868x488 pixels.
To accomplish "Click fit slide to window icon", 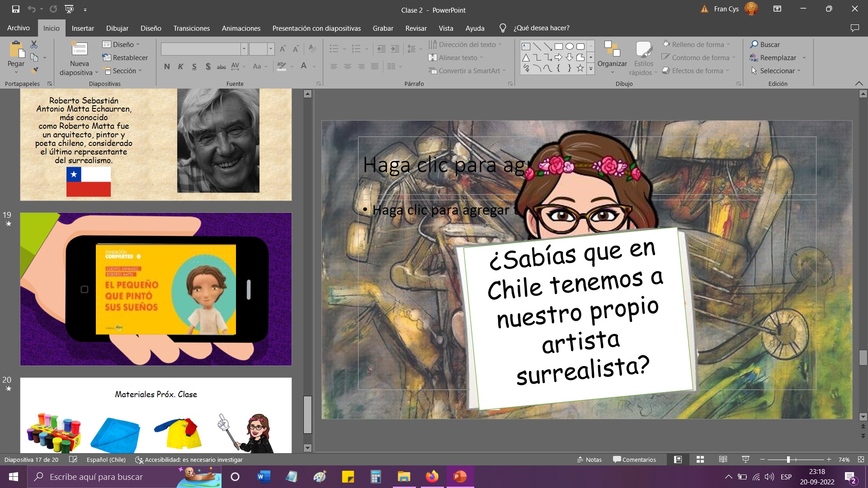I will (x=861, y=460).
